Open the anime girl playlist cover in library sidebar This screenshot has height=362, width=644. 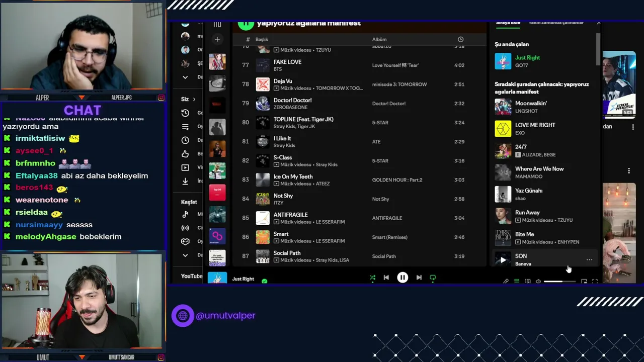[217, 62]
